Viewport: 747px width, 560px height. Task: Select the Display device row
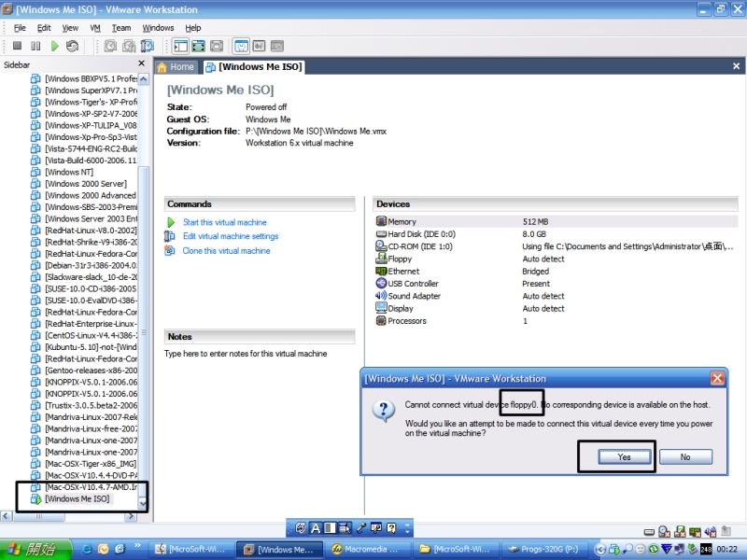coord(557,308)
